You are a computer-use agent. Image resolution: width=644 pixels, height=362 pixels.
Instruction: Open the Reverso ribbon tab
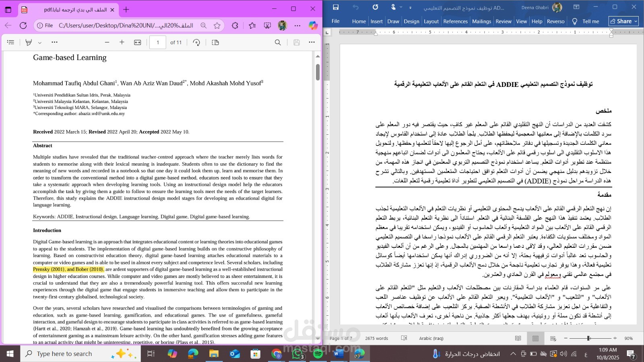coord(556,21)
